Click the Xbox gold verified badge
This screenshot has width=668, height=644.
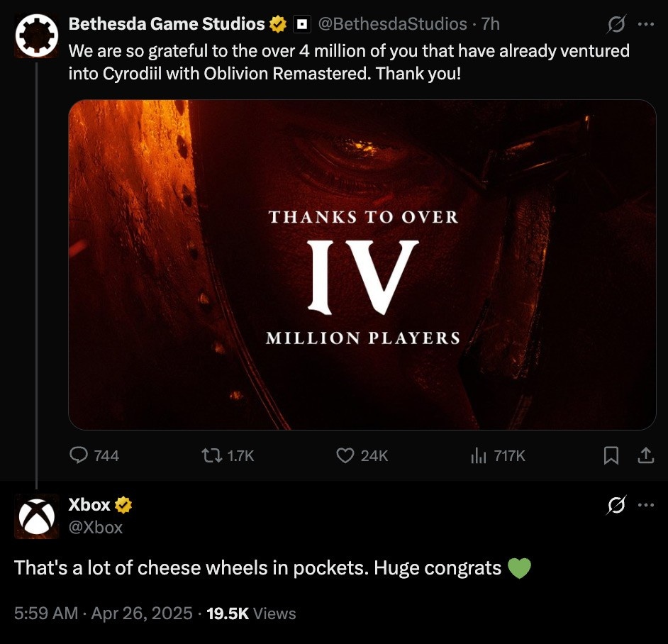[x=123, y=505]
